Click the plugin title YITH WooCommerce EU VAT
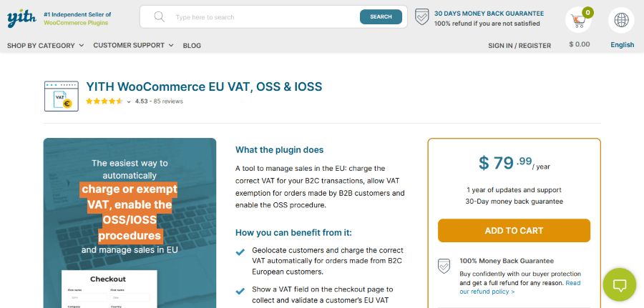The image size is (644, 308). coord(204,87)
